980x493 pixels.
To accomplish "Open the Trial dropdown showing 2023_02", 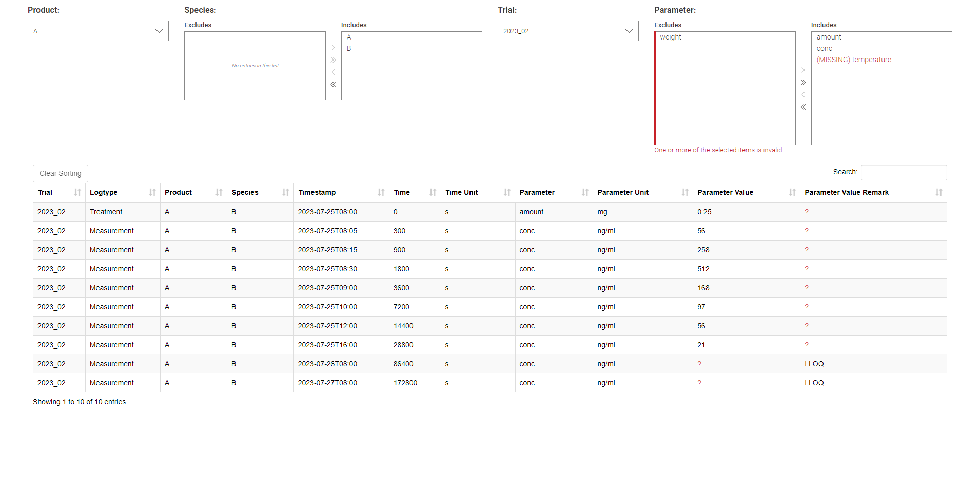I will tap(567, 31).
